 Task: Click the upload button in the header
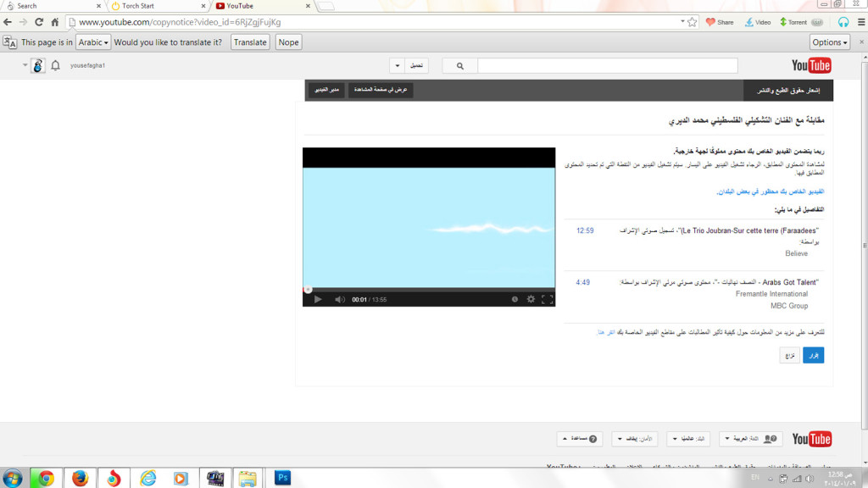point(416,66)
